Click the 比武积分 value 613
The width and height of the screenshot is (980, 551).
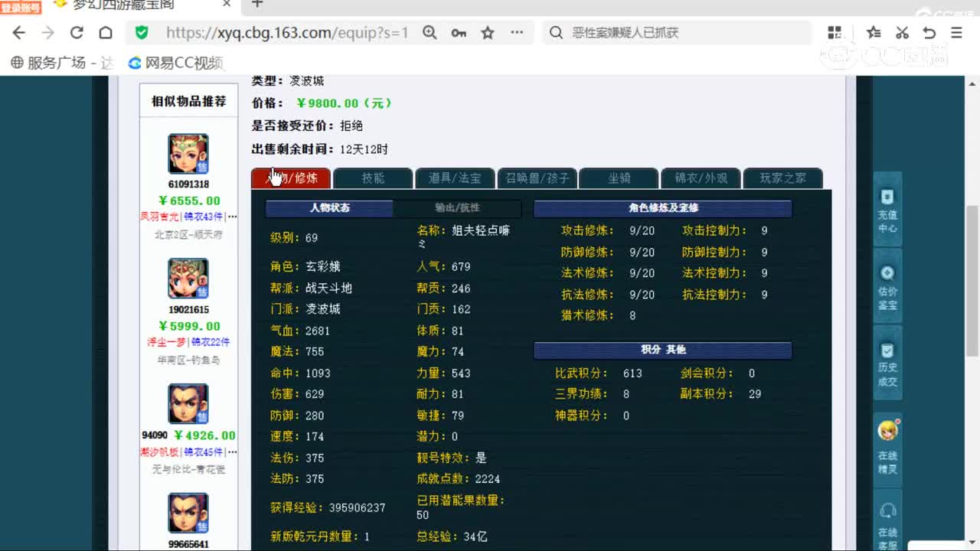click(x=632, y=373)
